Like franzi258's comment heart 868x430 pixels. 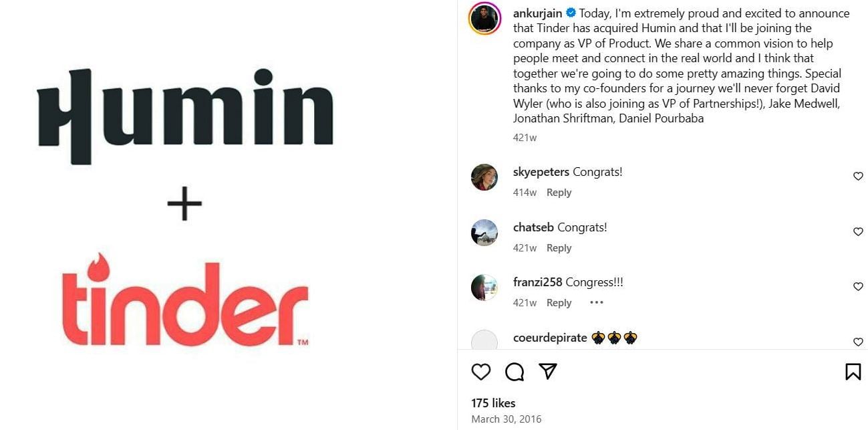pyautogui.click(x=858, y=287)
